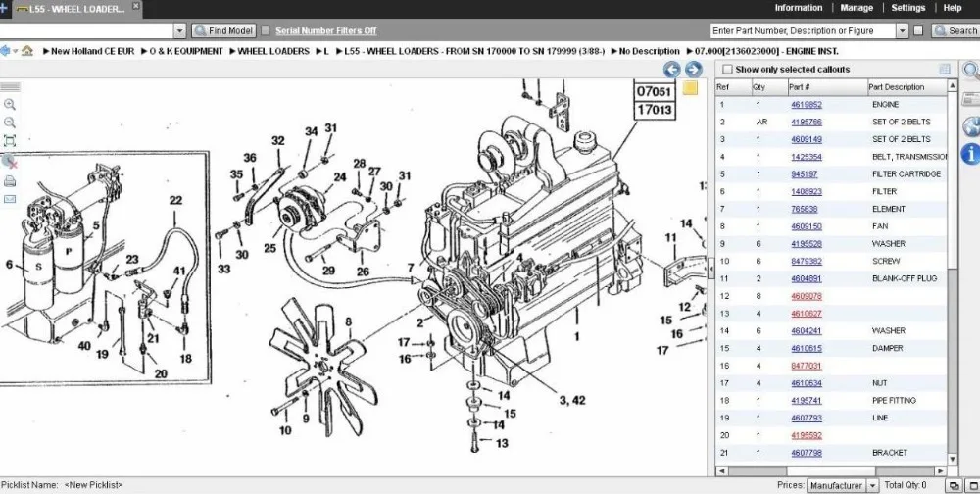Open part number 4609150 for FAN

(807, 226)
